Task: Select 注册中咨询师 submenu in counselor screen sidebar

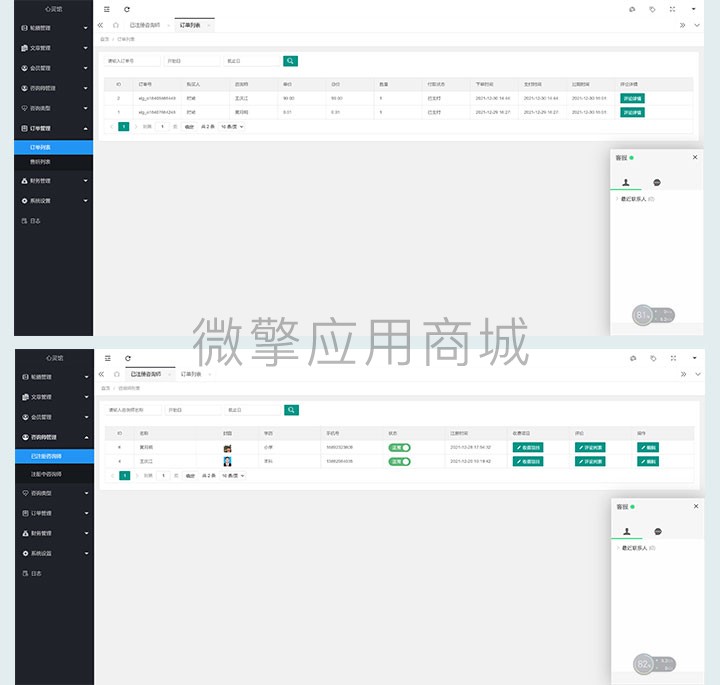Action: pos(54,474)
